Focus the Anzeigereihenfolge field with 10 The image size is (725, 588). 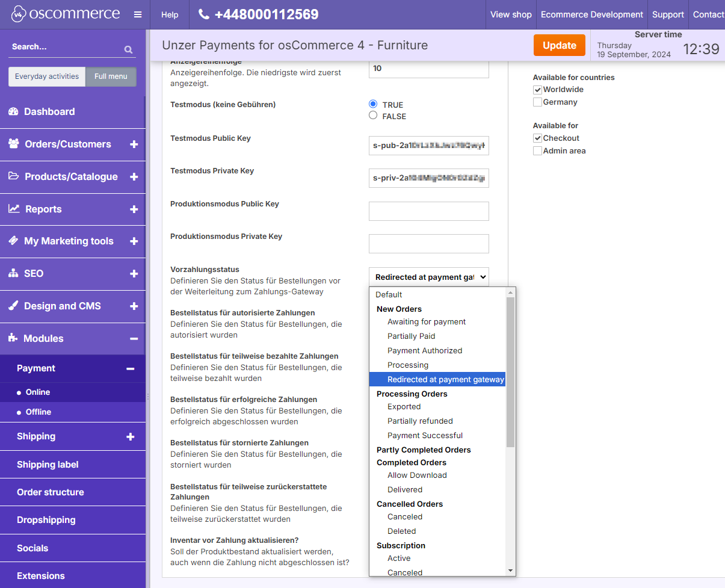pos(429,68)
